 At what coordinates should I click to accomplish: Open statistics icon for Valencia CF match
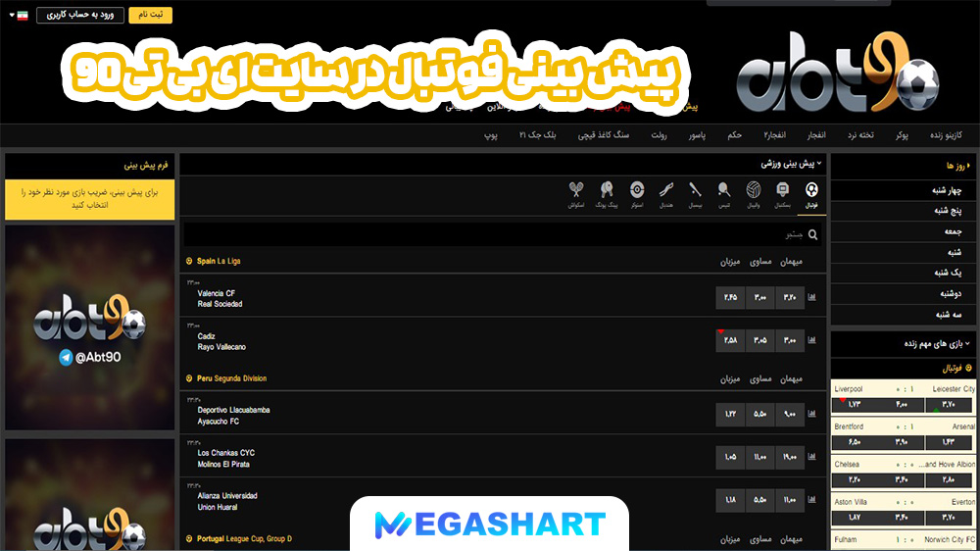click(811, 297)
